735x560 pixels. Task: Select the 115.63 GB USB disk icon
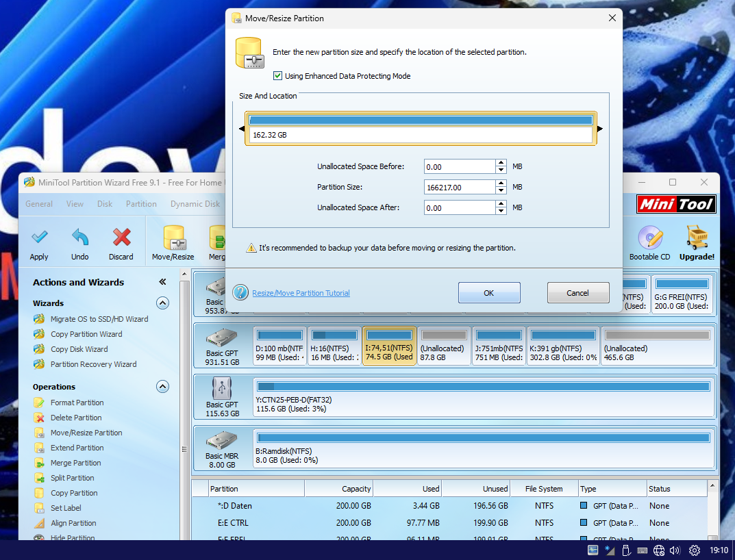(222, 388)
